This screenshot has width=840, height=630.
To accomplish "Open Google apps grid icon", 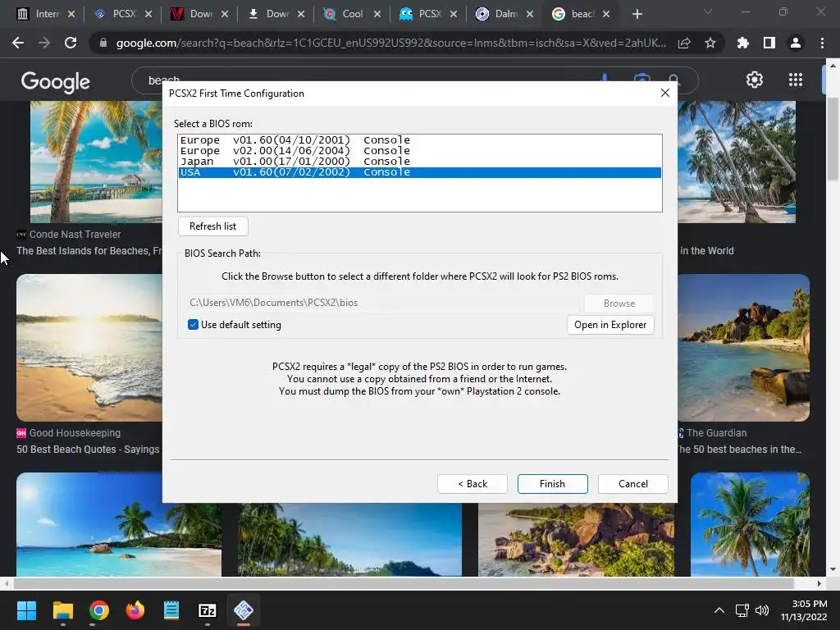I will tap(796, 80).
